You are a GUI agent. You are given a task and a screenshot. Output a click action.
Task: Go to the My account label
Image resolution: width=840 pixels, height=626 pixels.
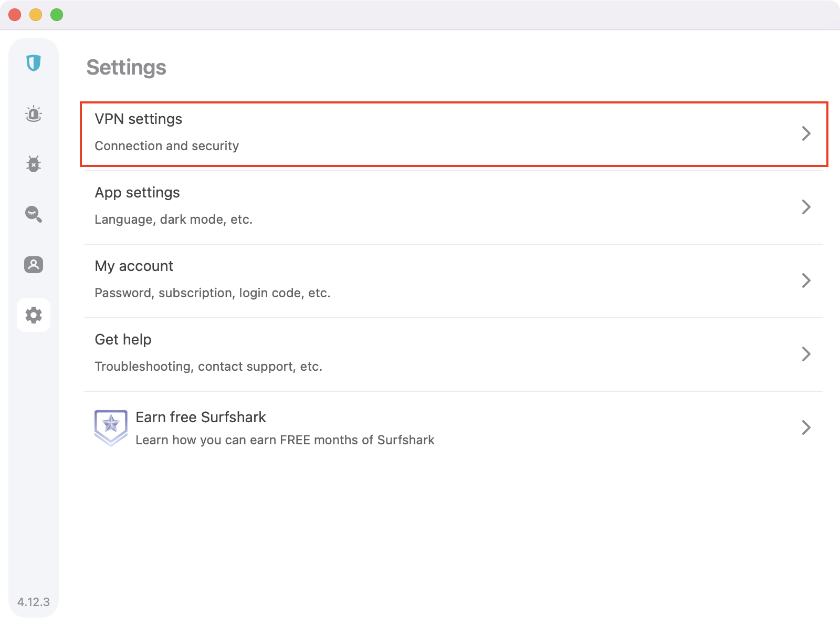134,266
